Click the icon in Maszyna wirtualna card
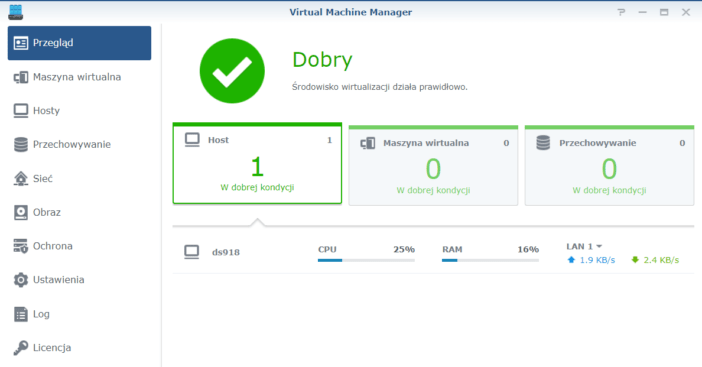 [x=368, y=143]
